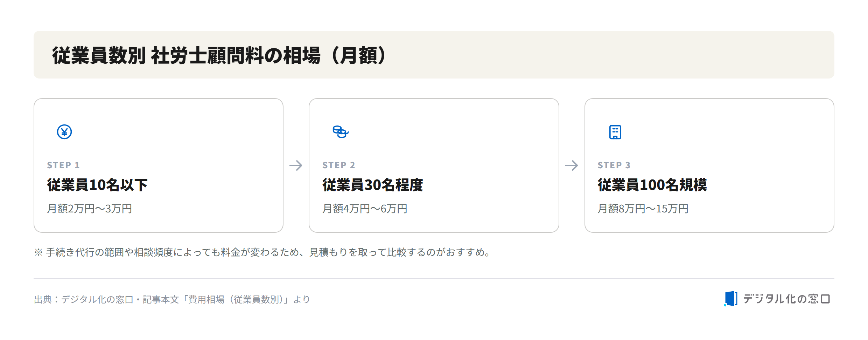Select the STEP 1 label
The image size is (868, 340).
(63, 165)
